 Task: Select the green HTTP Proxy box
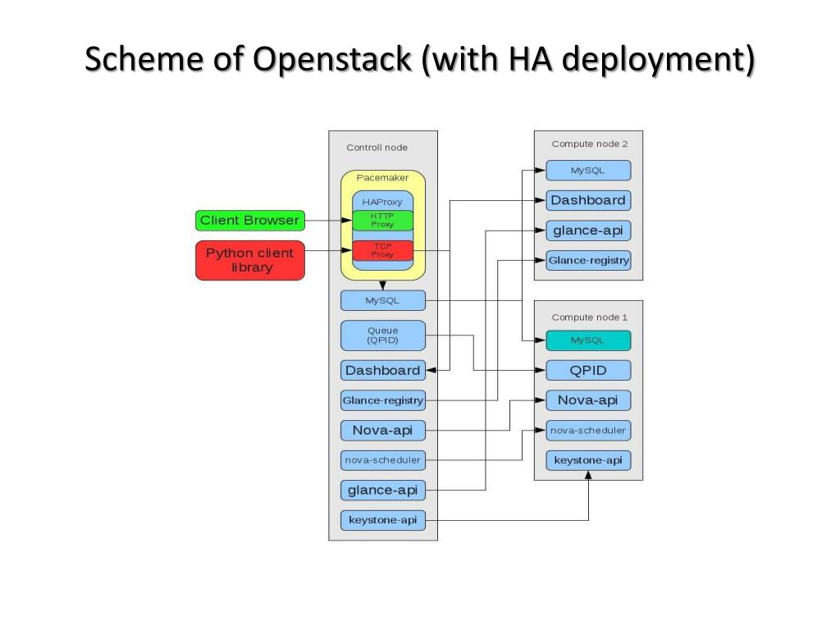pyautogui.click(x=382, y=220)
